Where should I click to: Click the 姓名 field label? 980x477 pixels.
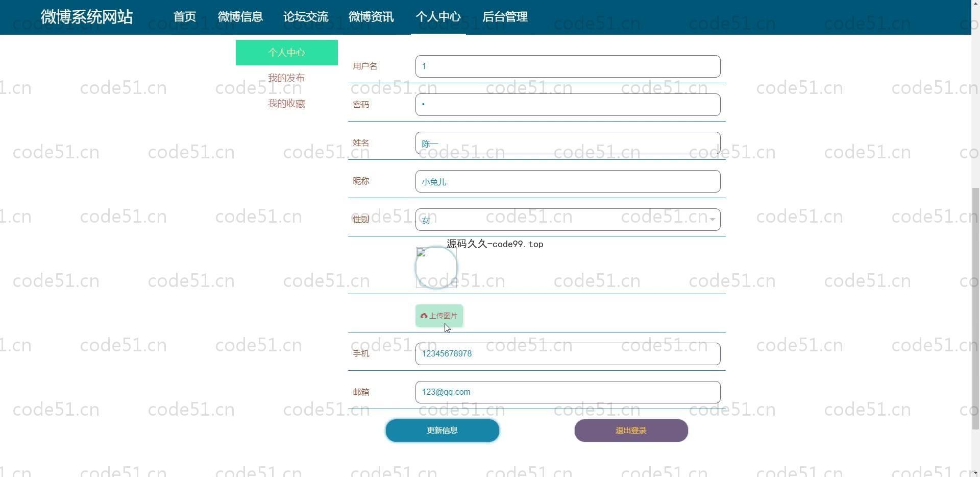(x=361, y=143)
